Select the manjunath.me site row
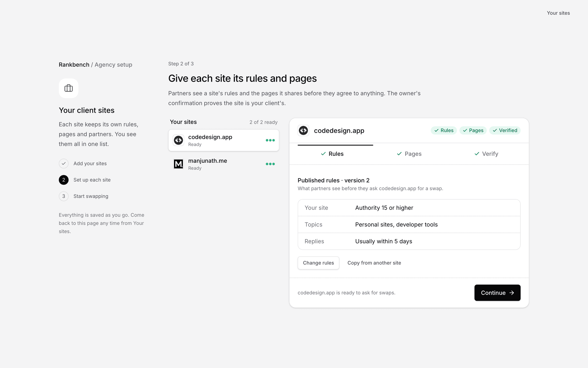 pos(224,164)
